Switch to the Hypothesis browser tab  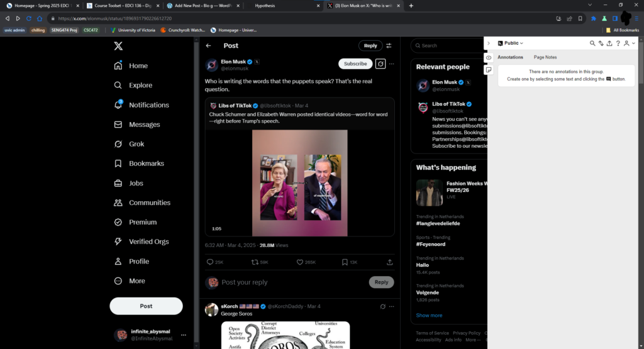pyautogui.click(x=283, y=6)
